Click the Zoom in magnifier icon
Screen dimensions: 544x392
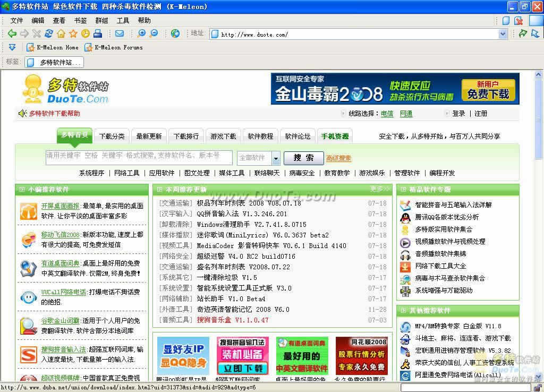click(x=141, y=33)
